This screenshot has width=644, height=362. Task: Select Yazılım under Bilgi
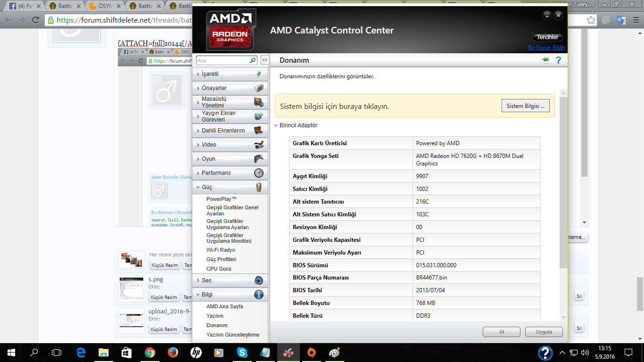(215, 316)
